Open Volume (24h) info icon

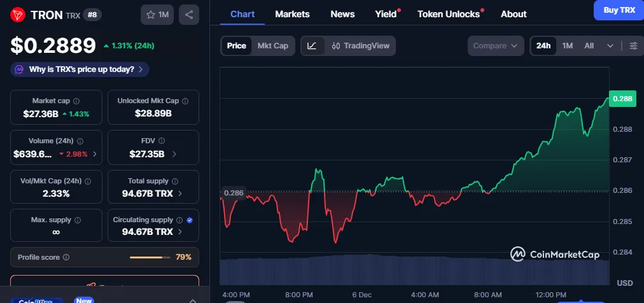click(x=80, y=141)
